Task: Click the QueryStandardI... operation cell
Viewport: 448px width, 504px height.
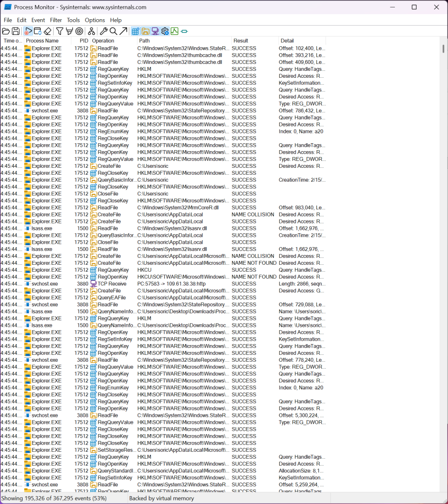Action: coord(117,471)
